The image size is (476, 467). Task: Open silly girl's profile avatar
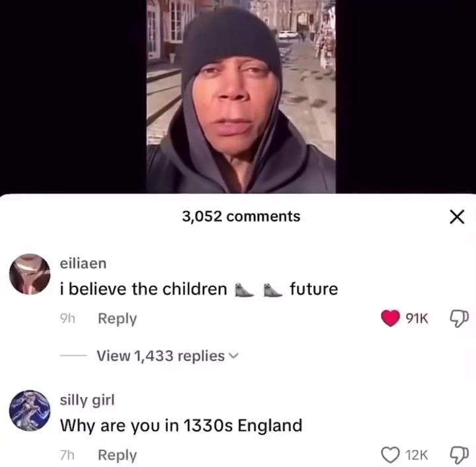[x=30, y=411]
